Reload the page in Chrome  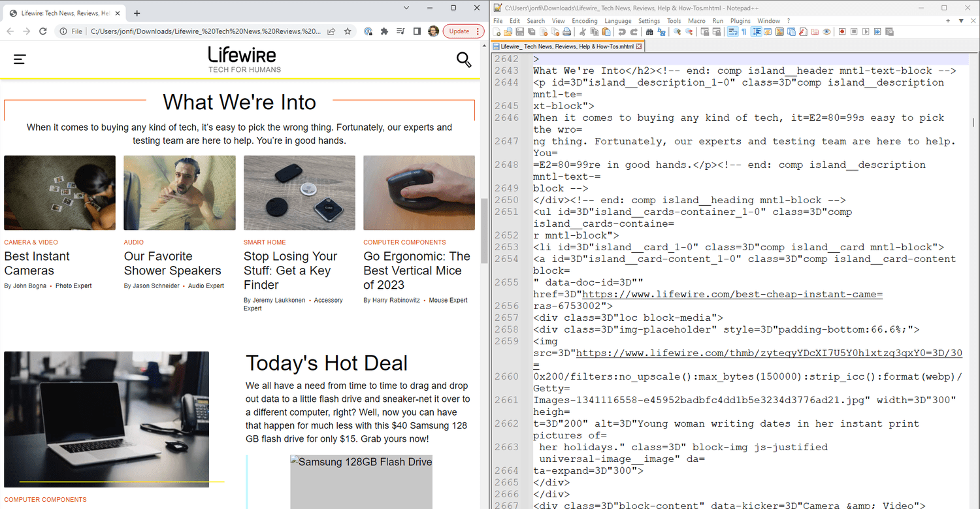tap(43, 31)
